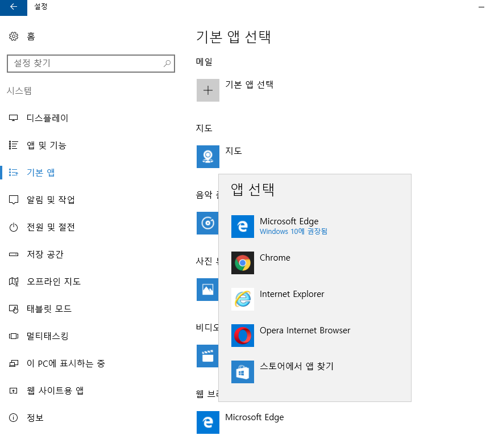This screenshot has height=448, width=486.
Task: Go back with the arrow button
Action: point(13,7)
